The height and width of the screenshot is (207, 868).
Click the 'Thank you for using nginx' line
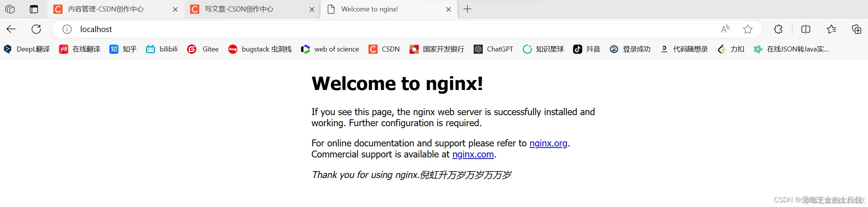(411, 175)
